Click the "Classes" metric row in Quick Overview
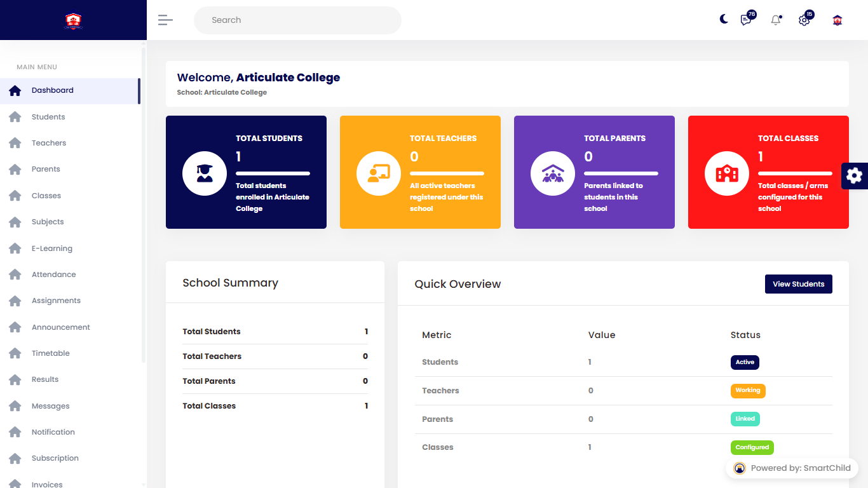The height and width of the screenshot is (488, 868). 623,447
